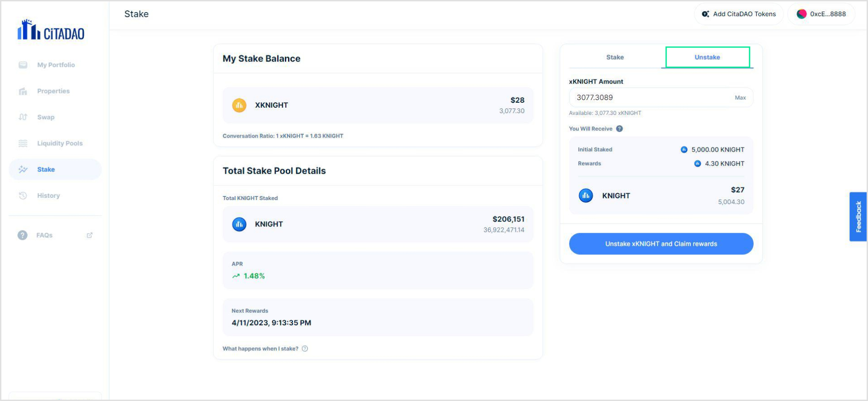This screenshot has width=868, height=401.
Task: Click the 5,004.30 receive total
Action: tap(731, 202)
